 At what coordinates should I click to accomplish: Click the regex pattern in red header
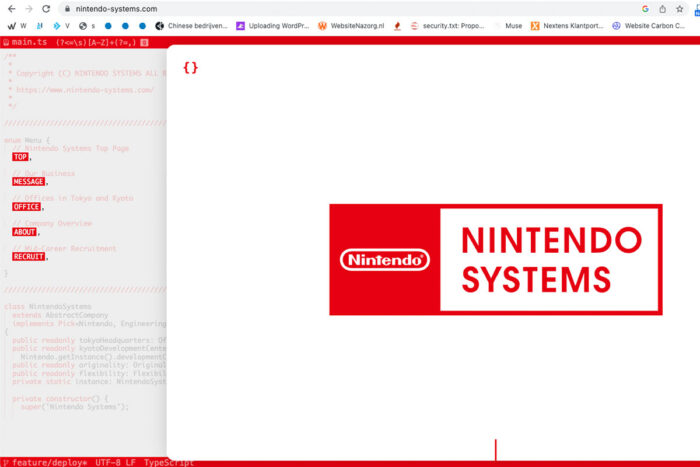96,42
